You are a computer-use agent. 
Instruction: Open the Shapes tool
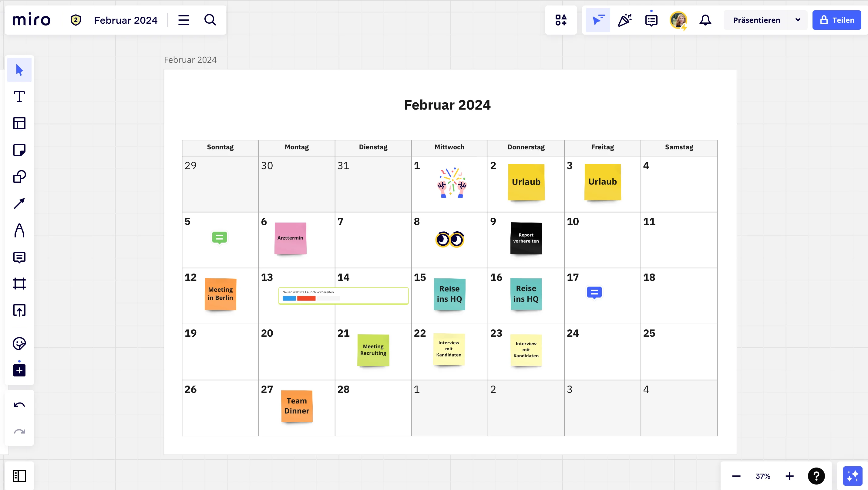tap(19, 177)
